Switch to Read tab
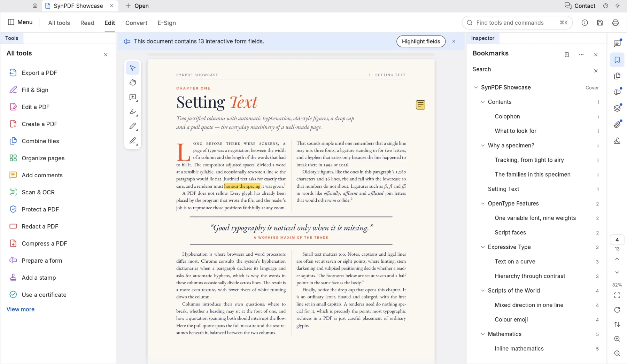This screenshot has width=627, height=364. pos(87,23)
